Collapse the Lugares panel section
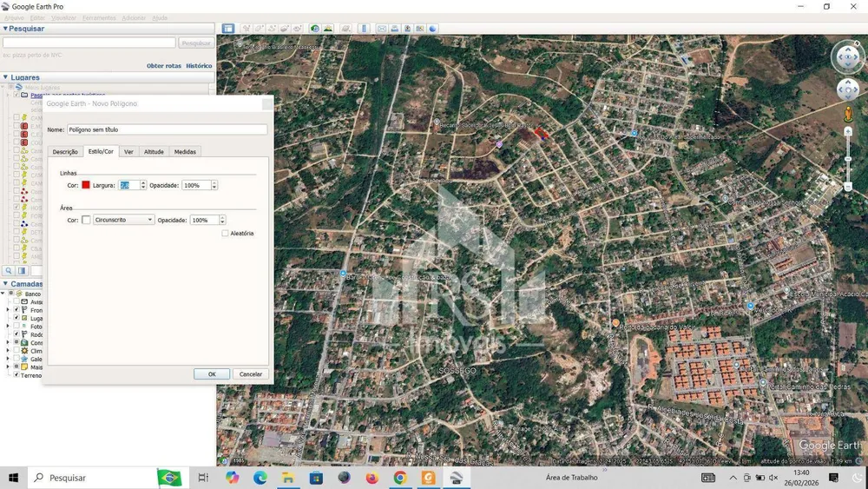The height and width of the screenshot is (489, 868). (5, 77)
